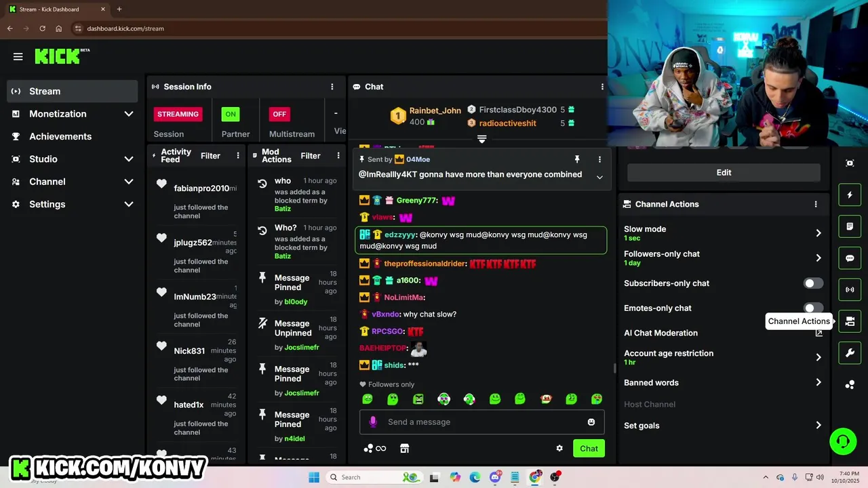Screen dimensions: 868x488
Task: Click Rainbet_John in the leaderboard
Action: point(435,110)
